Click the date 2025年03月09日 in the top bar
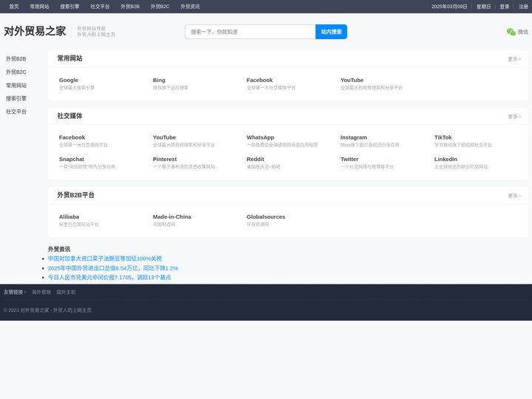Image resolution: width=532 pixels, height=399 pixels. pos(449,7)
